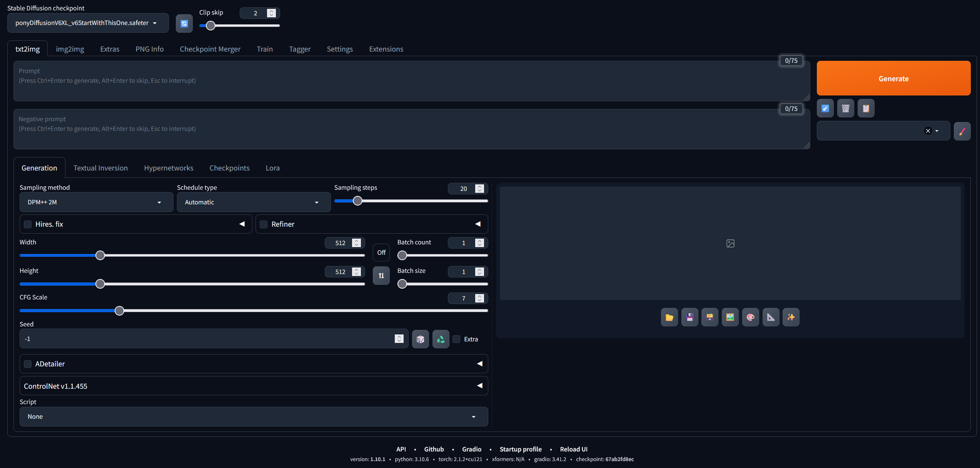
Task: Click the floppy disk save image icon
Action: (x=690, y=317)
